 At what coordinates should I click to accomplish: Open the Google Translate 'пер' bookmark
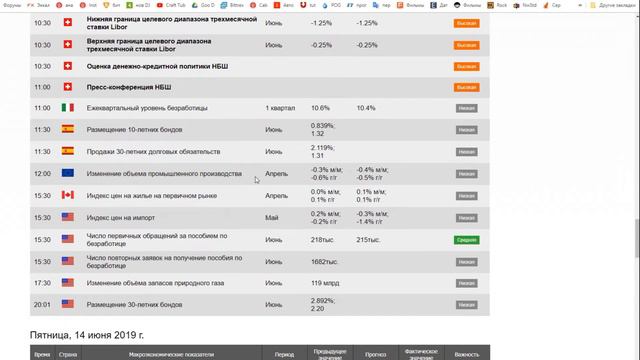click(x=382, y=5)
